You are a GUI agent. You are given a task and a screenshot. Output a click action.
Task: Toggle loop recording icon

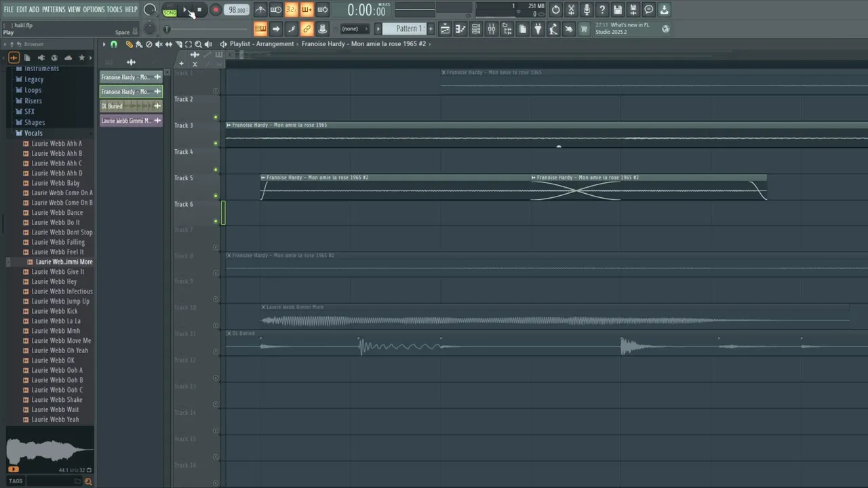[x=322, y=9]
